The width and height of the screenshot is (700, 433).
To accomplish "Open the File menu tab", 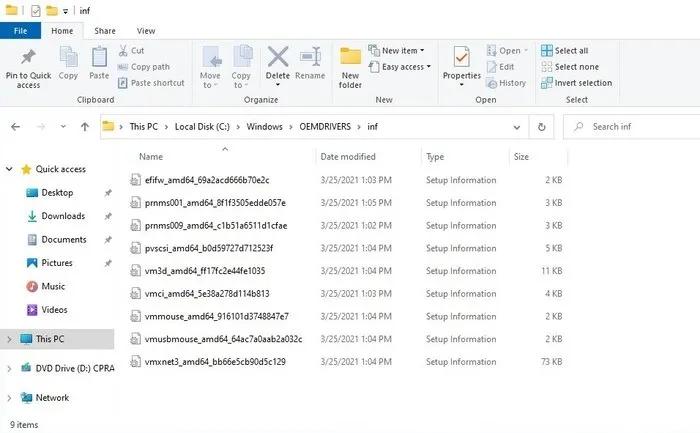I will coord(21,31).
